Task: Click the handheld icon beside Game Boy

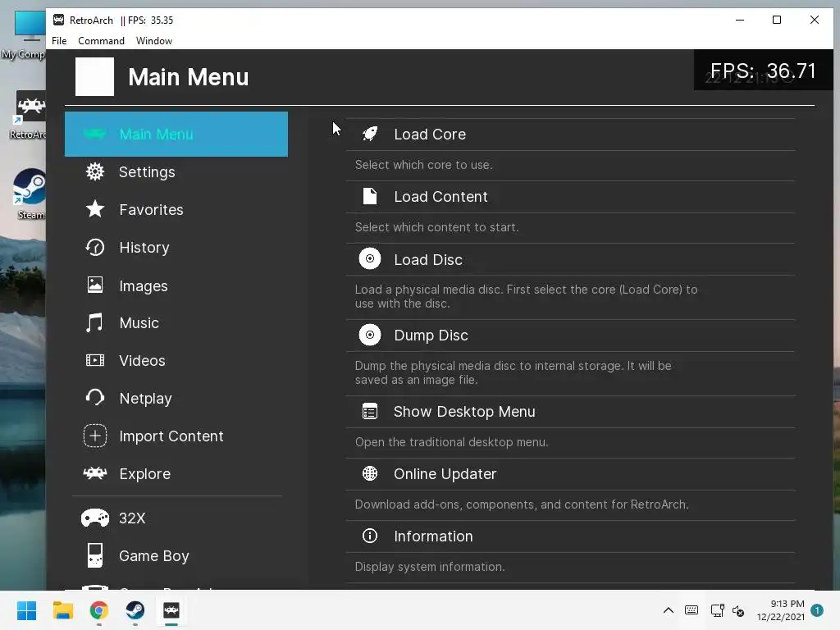Action: (x=95, y=555)
